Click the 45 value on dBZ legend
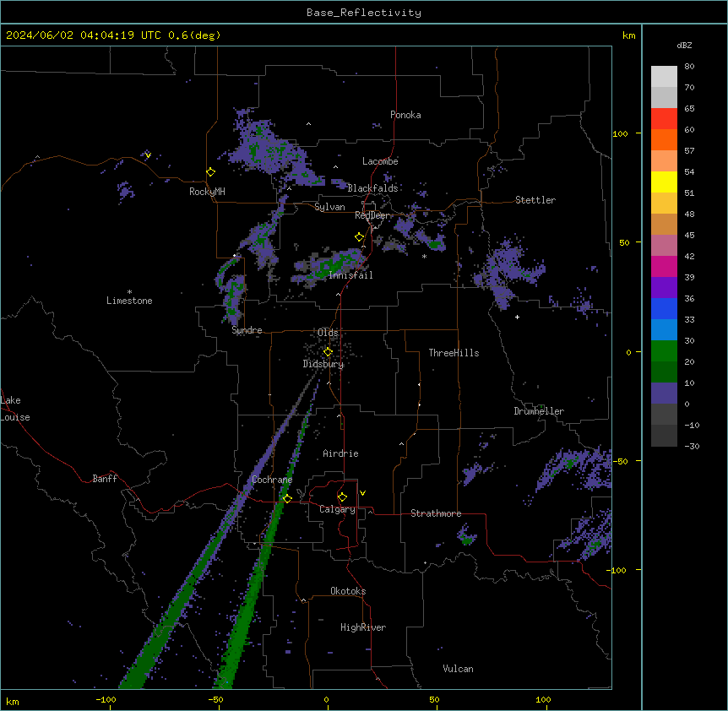The image size is (728, 711). (x=689, y=236)
